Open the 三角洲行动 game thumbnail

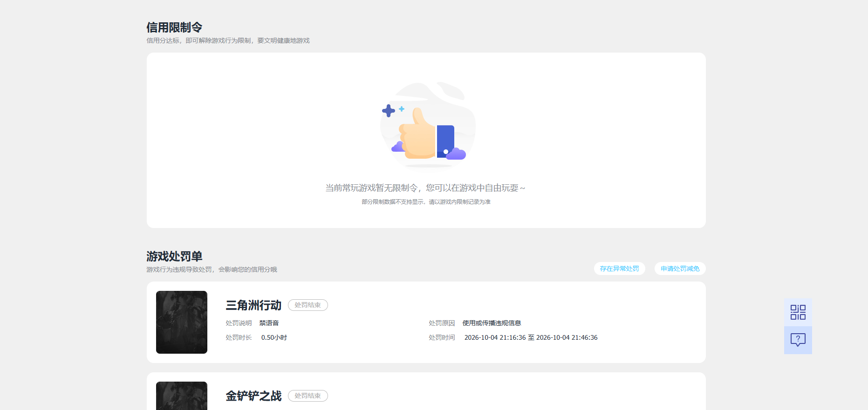coord(182,322)
